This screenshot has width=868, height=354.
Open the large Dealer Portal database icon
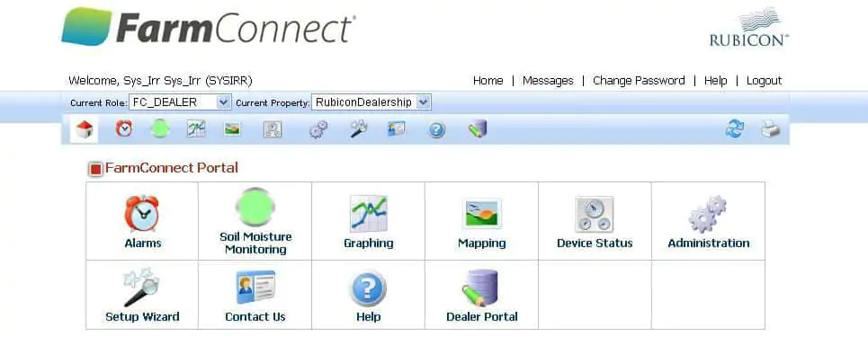[480, 288]
